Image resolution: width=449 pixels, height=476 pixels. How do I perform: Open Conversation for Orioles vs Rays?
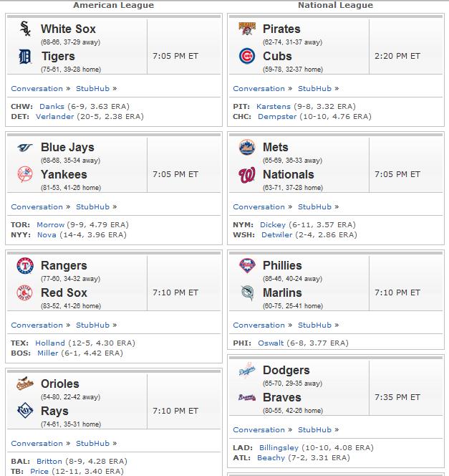(37, 444)
